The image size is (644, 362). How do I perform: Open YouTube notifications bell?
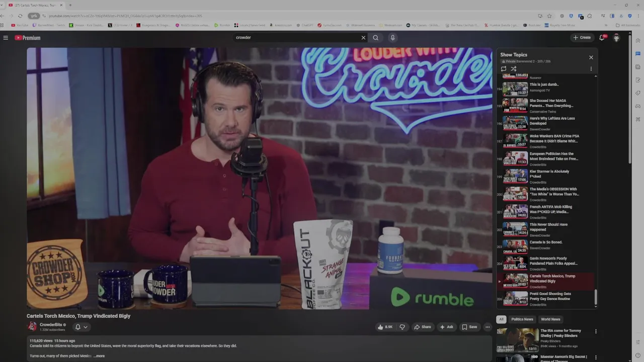click(x=602, y=38)
